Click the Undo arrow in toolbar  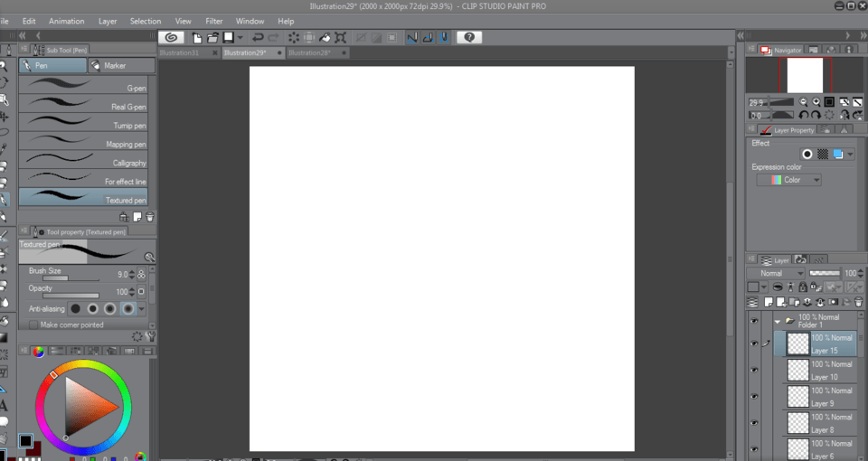click(258, 37)
